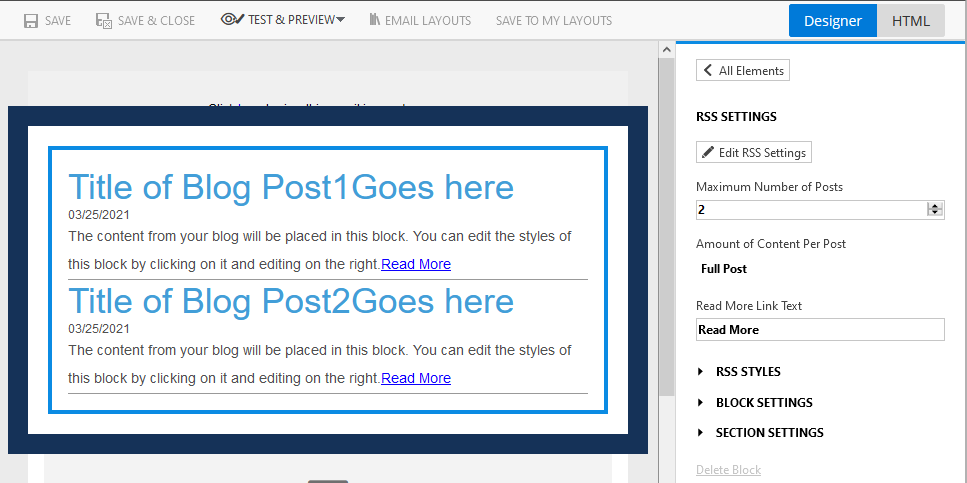This screenshot has height=483, width=967.
Task: Click the Save & Close icon
Action: [104, 21]
